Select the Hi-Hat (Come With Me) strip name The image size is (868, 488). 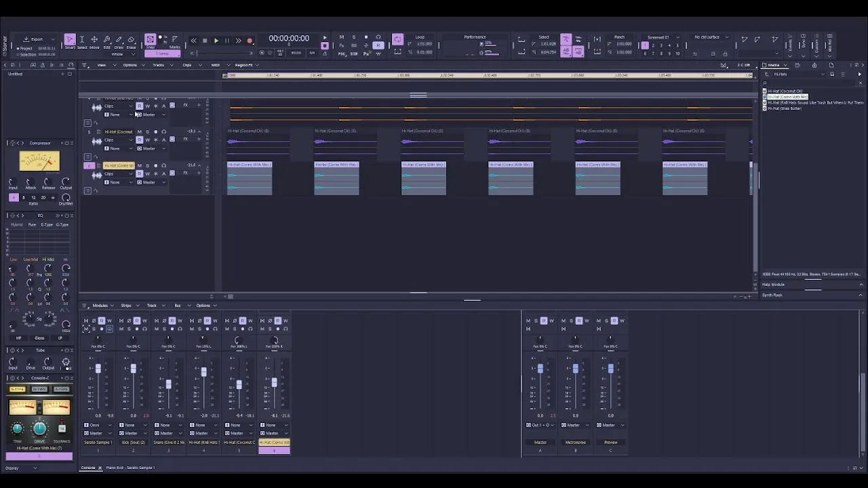[274, 443]
